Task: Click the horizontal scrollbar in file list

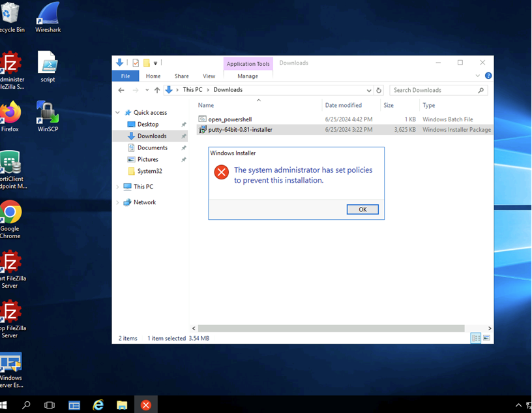Action: (x=331, y=328)
